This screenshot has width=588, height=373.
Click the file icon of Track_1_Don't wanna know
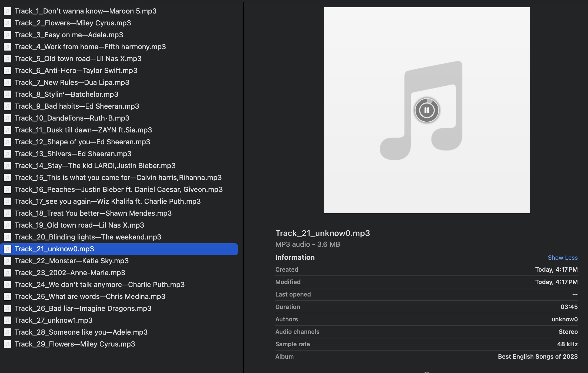click(8, 11)
